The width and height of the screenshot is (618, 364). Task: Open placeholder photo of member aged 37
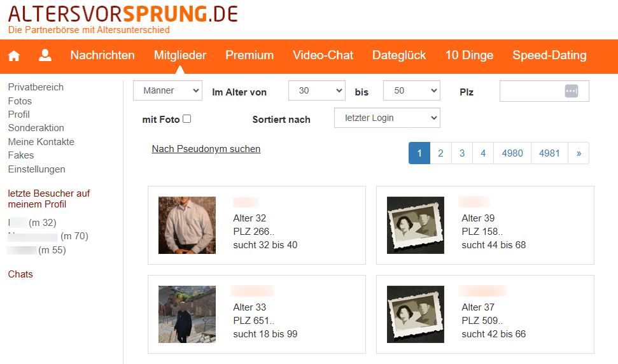416,314
